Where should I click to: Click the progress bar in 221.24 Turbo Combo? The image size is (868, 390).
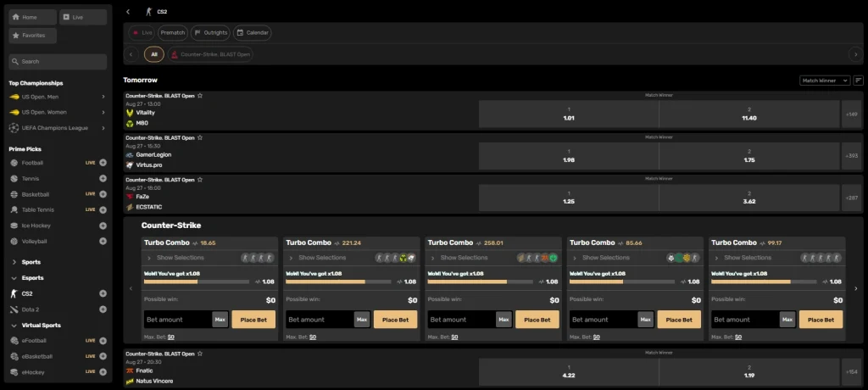pos(325,281)
